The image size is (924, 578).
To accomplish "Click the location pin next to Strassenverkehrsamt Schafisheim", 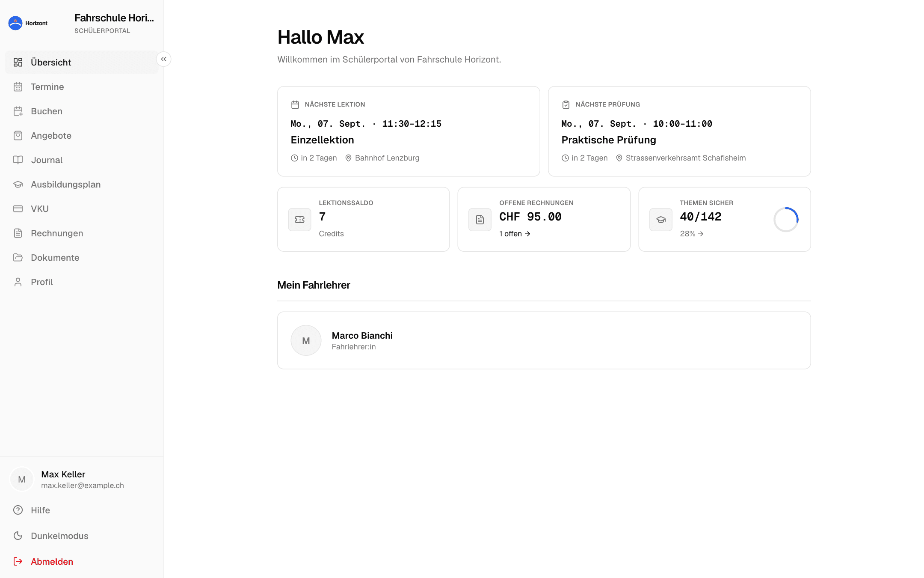I will (x=619, y=158).
